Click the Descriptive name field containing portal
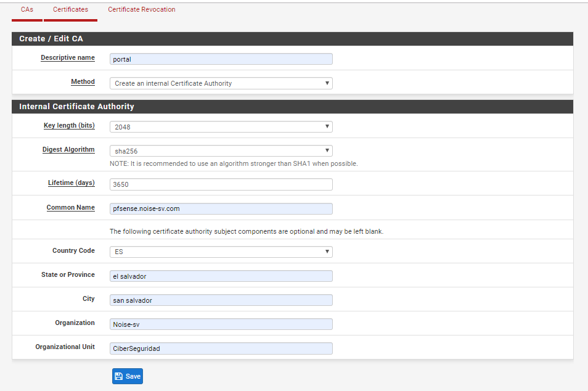 (x=221, y=59)
